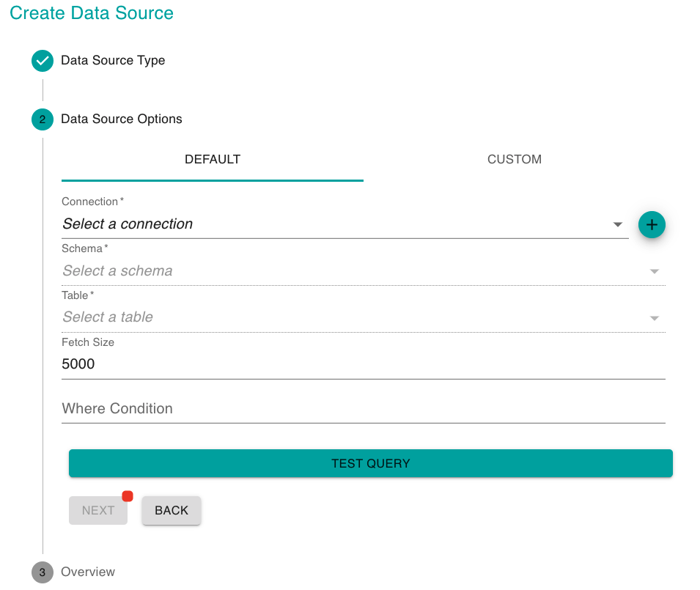Select the DEFAULT tab
This screenshot has width=700, height=590.
pos(213,159)
